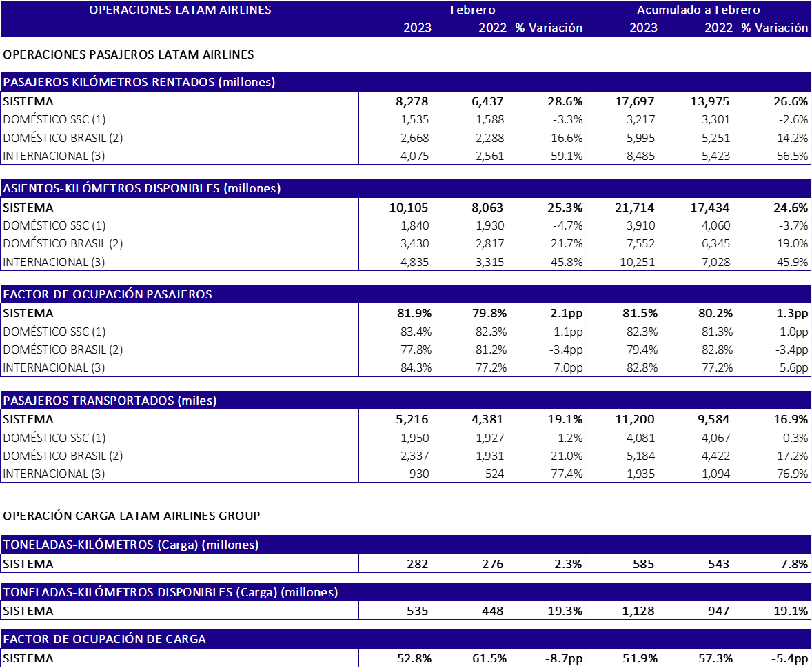The height and width of the screenshot is (668, 812).
Task: Click the 16.6% variation cell
Action: [567, 139]
